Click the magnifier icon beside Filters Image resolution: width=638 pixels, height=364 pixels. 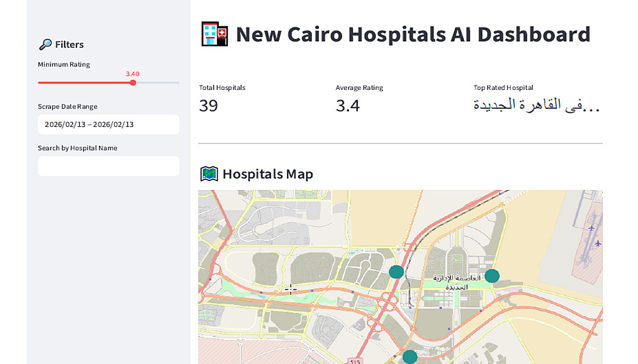click(x=45, y=45)
